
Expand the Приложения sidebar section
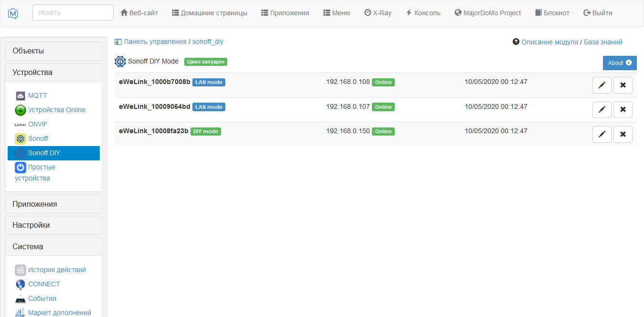point(53,204)
